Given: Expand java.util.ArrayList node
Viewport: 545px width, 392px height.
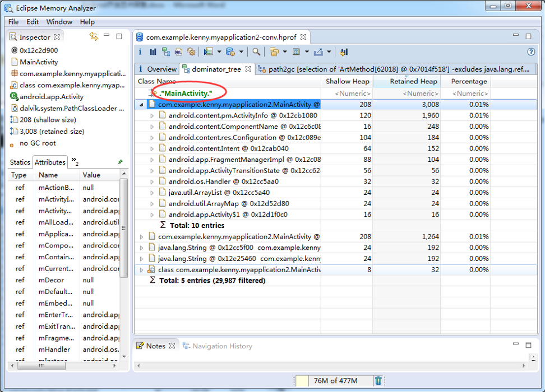Looking at the screenshot, I should tap(152, 193).
